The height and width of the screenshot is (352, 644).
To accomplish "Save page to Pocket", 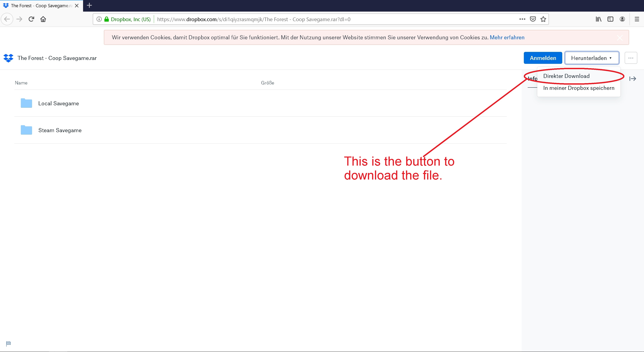I will coord(533,19).
